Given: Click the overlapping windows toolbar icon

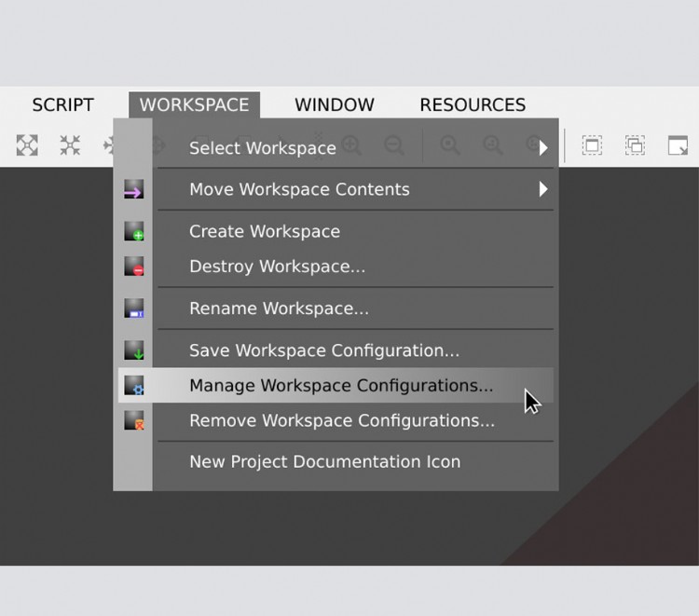Looking at the screenshot, I should pyautogui.click(x=635, y=145).
